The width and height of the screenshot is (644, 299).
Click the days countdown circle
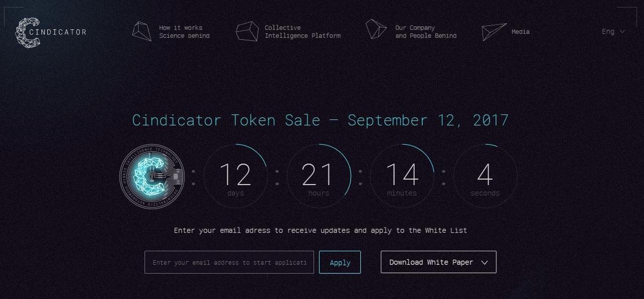[x=235, y=176]
